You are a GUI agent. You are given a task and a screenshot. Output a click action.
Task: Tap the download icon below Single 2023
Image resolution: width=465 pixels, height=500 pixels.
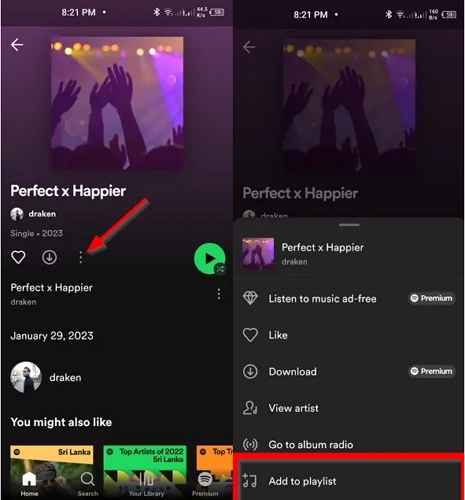pos(49,257)
